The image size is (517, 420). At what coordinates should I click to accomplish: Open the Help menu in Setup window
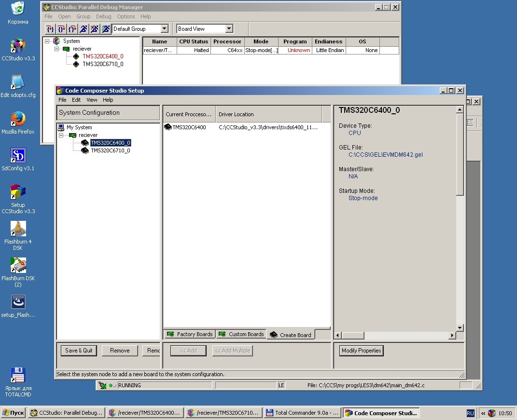pyautogui.click(x=108, y=100)
